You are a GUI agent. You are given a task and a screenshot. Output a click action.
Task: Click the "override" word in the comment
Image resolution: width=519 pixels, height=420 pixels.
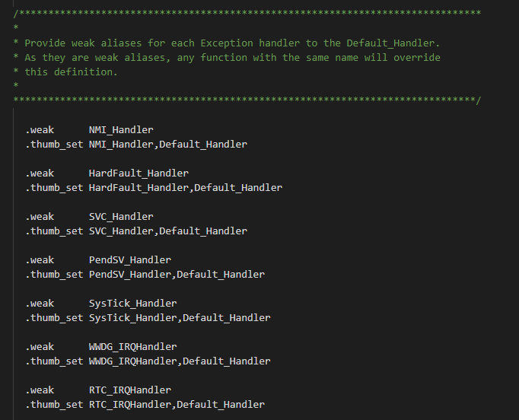pos(417,58)
